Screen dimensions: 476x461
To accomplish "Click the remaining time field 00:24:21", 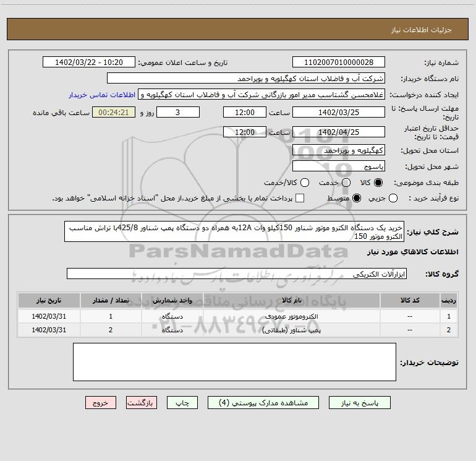I will (x=114, y=112).
